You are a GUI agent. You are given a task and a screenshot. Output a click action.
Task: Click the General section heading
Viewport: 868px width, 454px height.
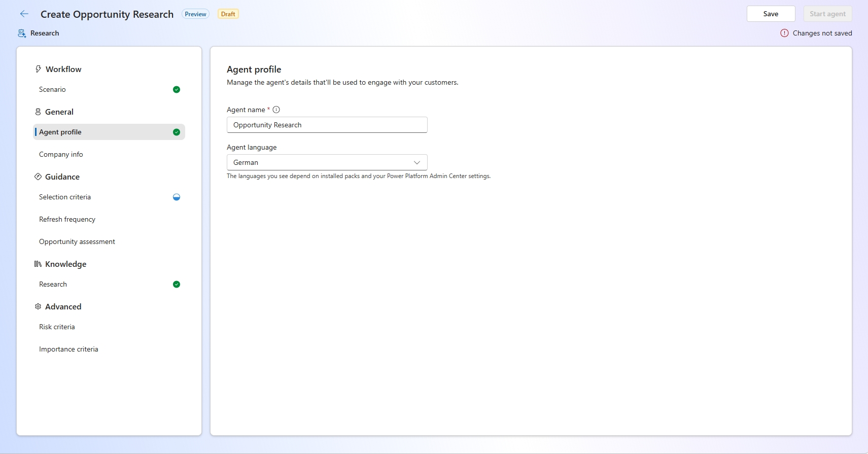click(59, 112)
